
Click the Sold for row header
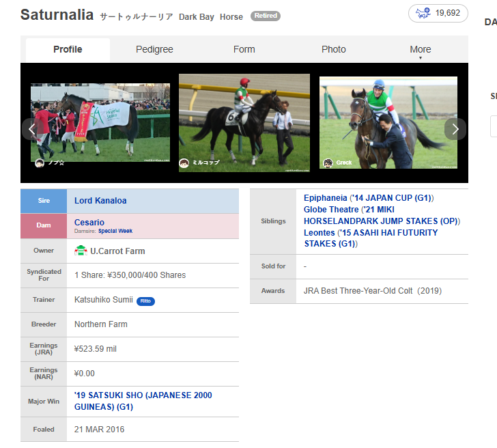click(x=273, y=266)
